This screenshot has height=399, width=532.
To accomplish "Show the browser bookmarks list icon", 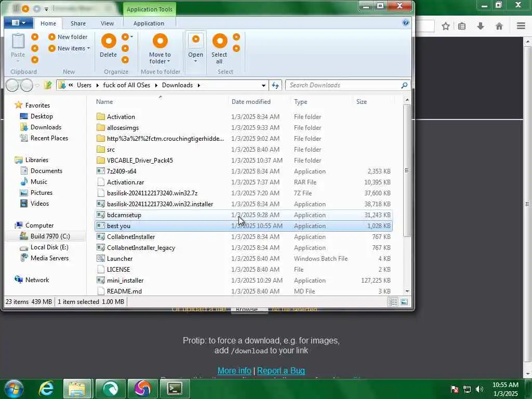I will tap(462, 26).
